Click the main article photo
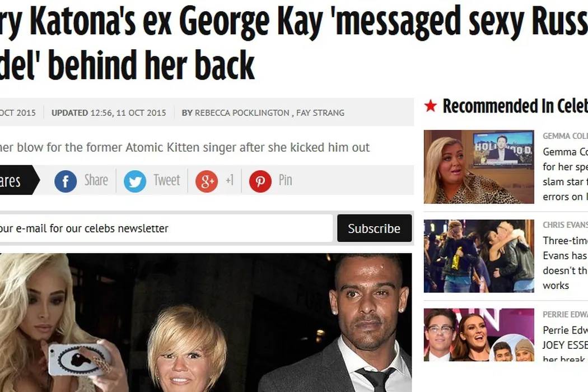Viewport: 588px width, 392px height. pyautogui.click(x=206, y=323)
